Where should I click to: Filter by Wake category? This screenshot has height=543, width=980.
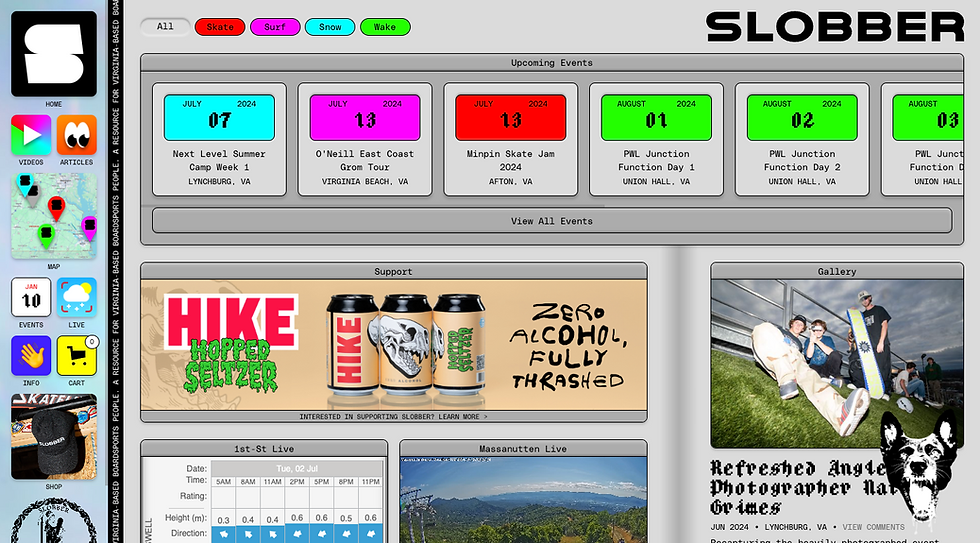coord(385,27)
